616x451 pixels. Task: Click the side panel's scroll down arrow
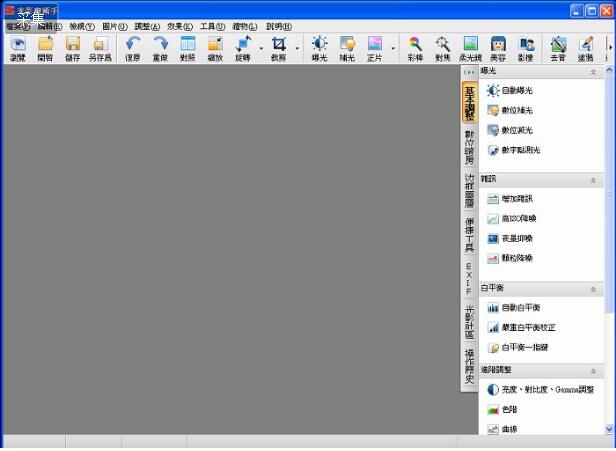[610, 429]
